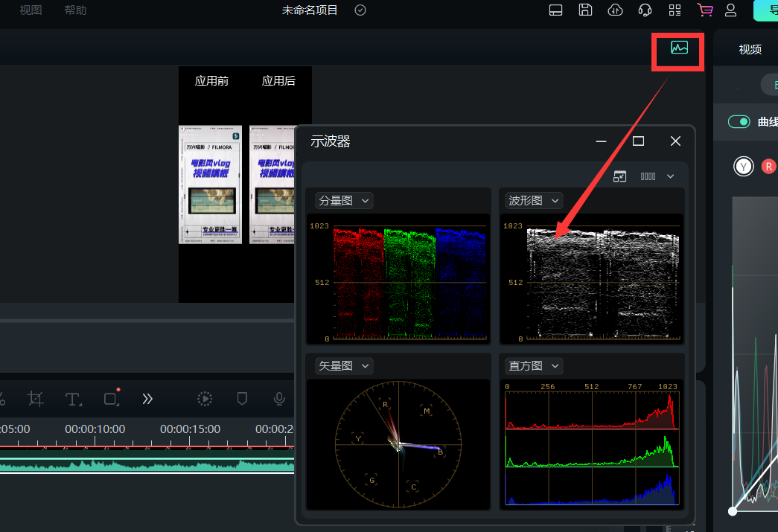
Task: Open the 帮助 menu
Action: pyautogui.click(x=75, y=10)
